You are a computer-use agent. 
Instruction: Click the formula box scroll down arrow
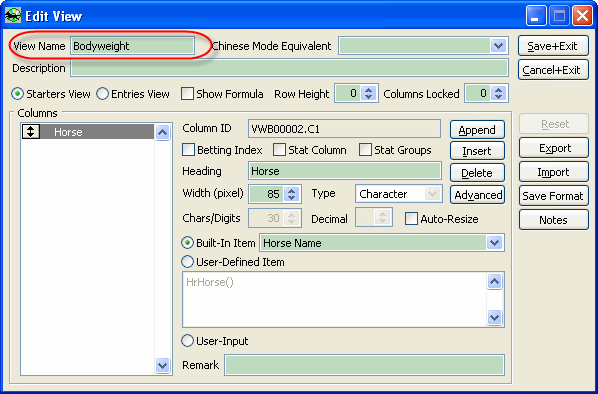(495, 317)
